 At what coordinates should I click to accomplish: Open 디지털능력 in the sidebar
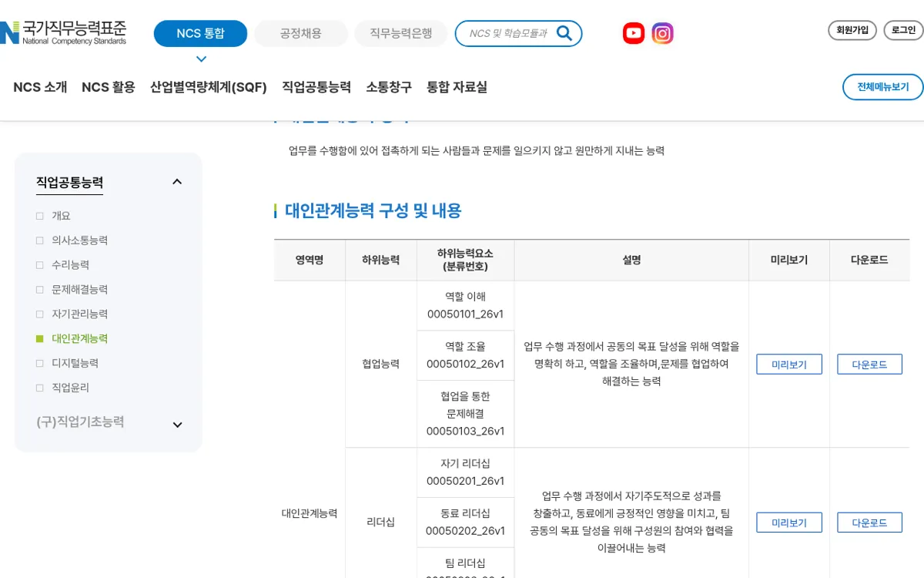(75, 363)
